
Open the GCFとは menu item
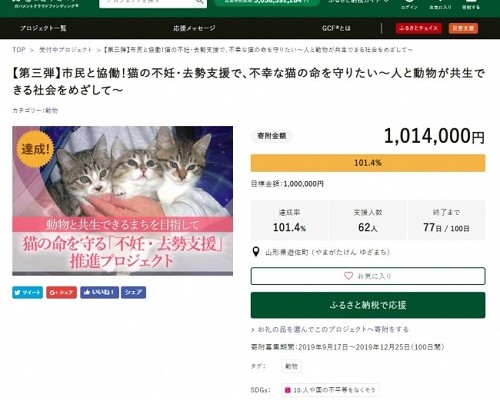pyautogui.click(x=336, y=28)
